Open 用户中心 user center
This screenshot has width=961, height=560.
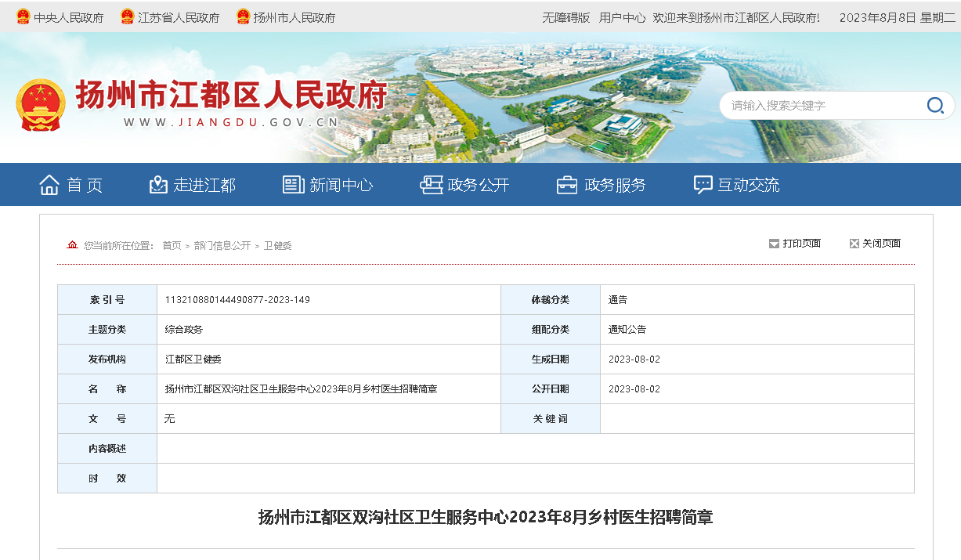pyautogui.click(x=622, y=17)
